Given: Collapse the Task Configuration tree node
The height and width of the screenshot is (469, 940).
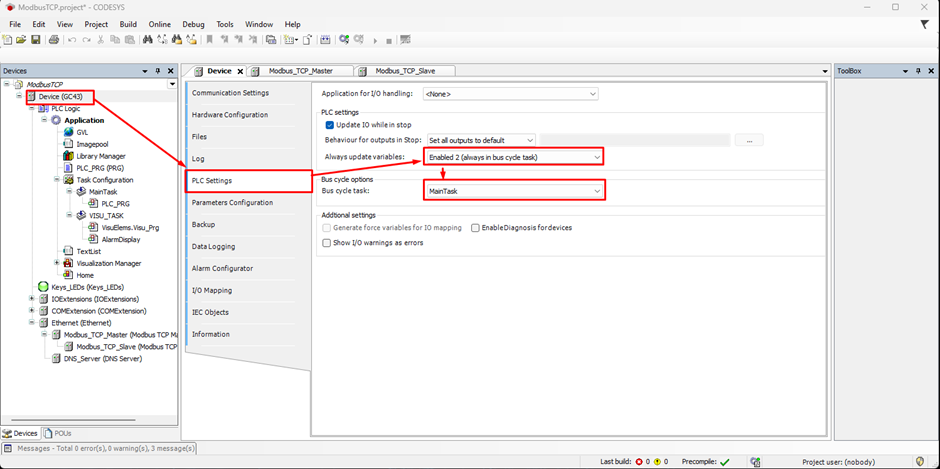Looking at the screenshot, I should point(57,179).
